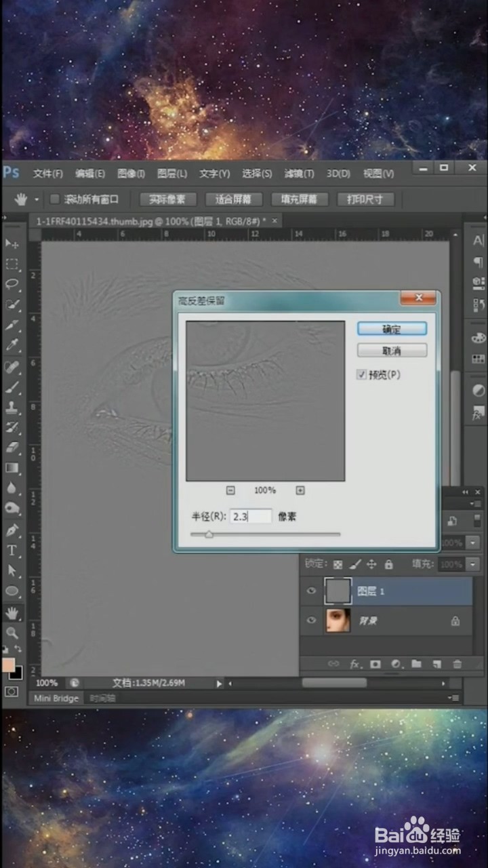
Task: Open the 图层(L) menu
Action: pos(172,174)
